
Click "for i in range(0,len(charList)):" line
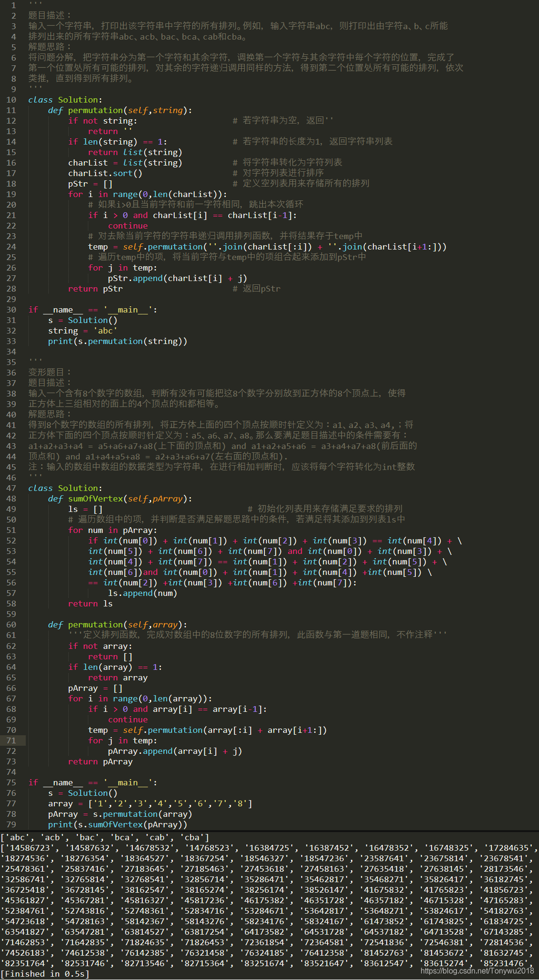(x=148, y=194)
